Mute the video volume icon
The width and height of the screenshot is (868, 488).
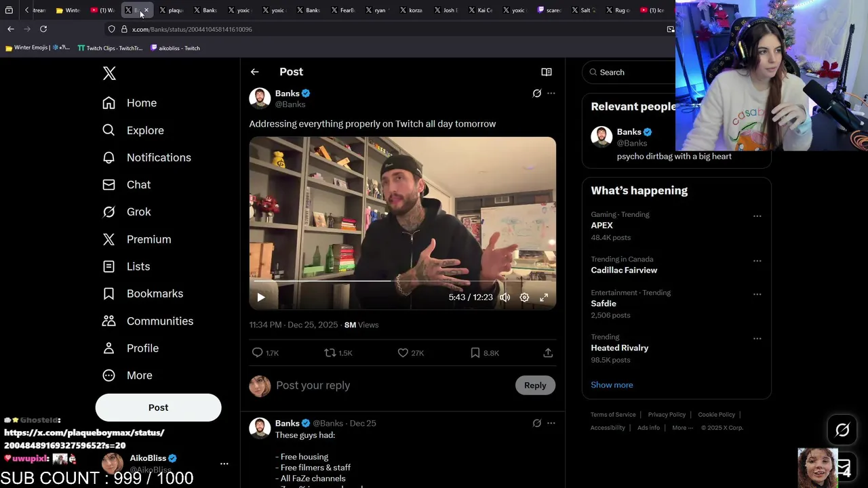505,297
